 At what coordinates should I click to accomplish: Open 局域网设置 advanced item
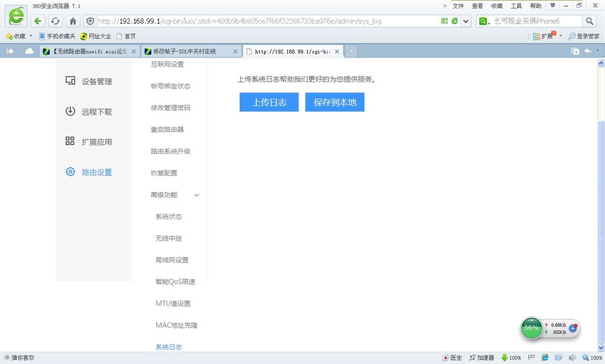(172, 260)
